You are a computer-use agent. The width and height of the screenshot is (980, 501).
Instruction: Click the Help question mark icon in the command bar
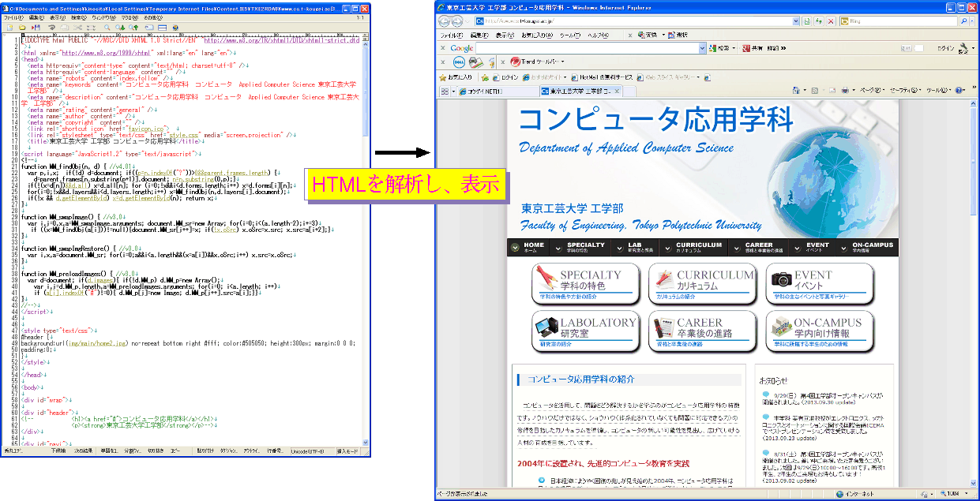pos(959,91)
